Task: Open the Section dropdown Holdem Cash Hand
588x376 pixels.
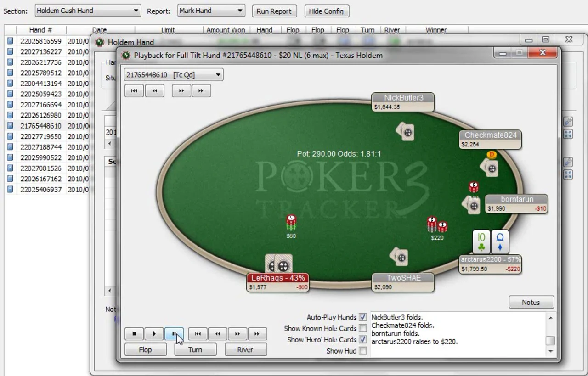Action: tap(88, 11)
